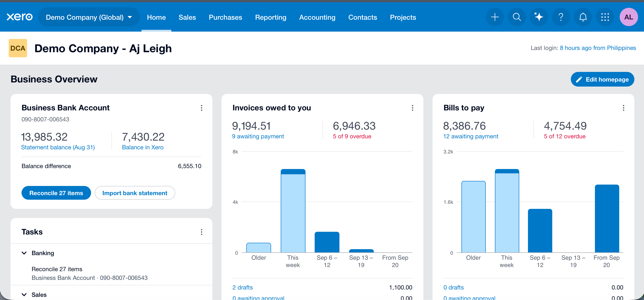Open the Balance in Xero link
This screenshot has width=644, height=300.
[143, 147]
